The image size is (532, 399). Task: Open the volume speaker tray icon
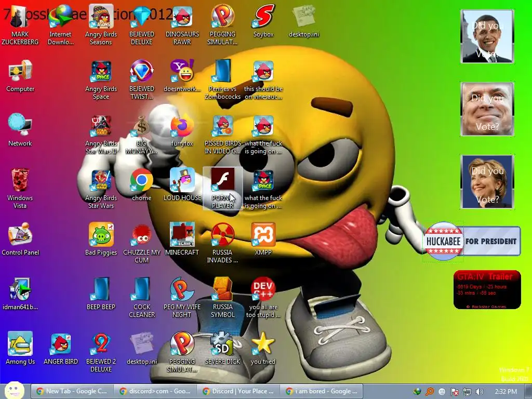(479, 392)
